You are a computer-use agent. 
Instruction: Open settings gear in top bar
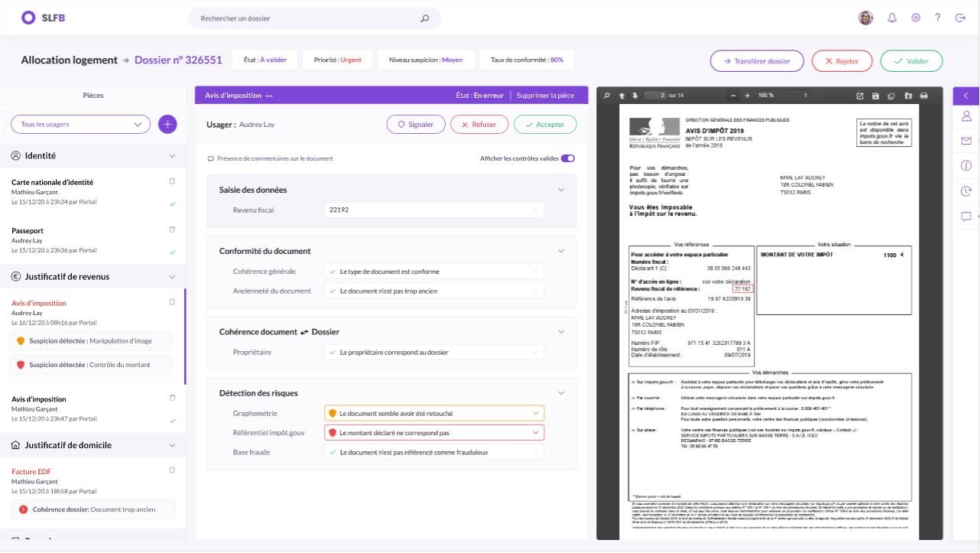915,18
